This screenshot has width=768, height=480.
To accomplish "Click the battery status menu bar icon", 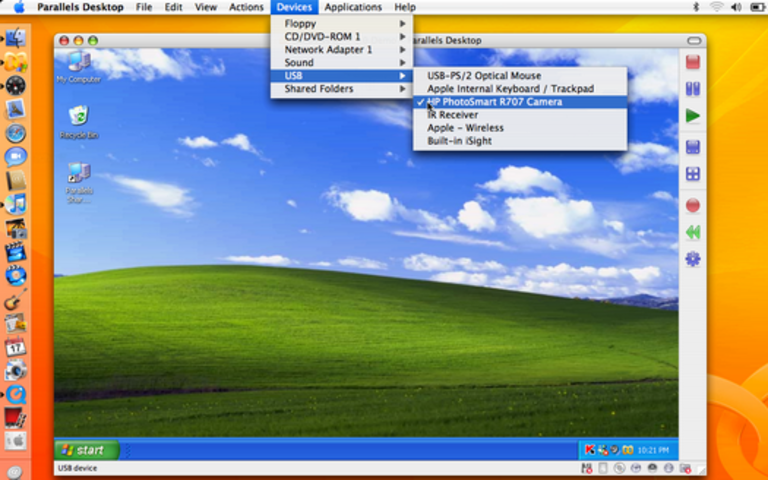I will [757, 7].
